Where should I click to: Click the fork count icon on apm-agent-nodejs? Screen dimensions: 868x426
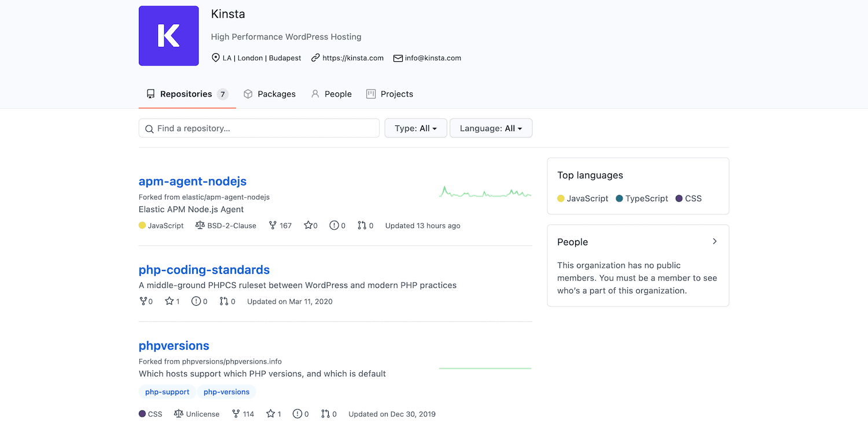273,225
